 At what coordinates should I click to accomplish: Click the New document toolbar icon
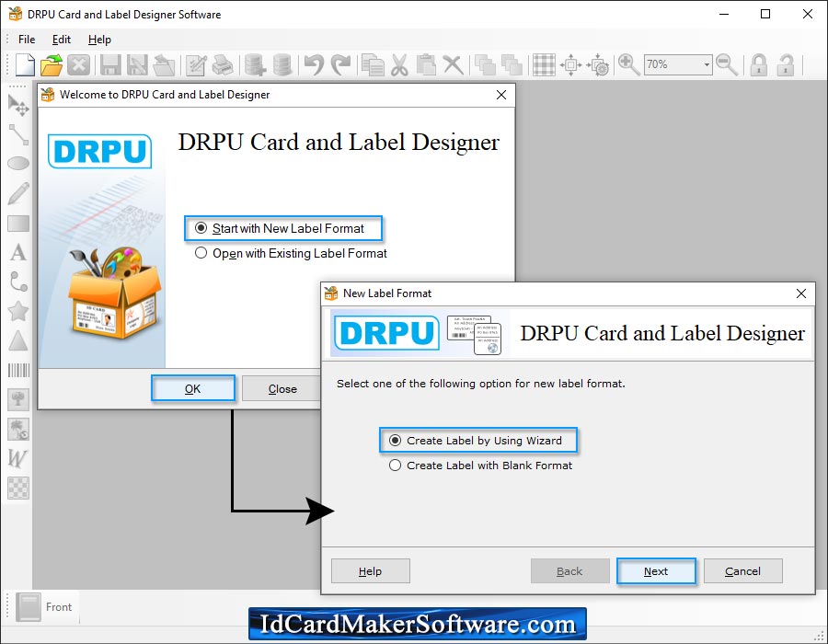(25, 65)
